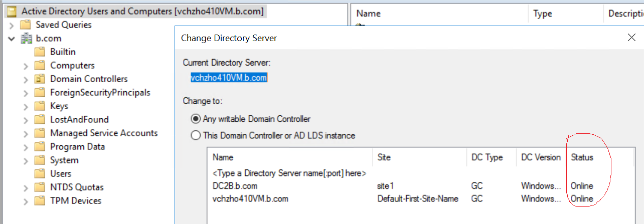This screenshot has width=644, height=224.
Task: Click the Keys folder icon
Action: (x=40, y=106)
